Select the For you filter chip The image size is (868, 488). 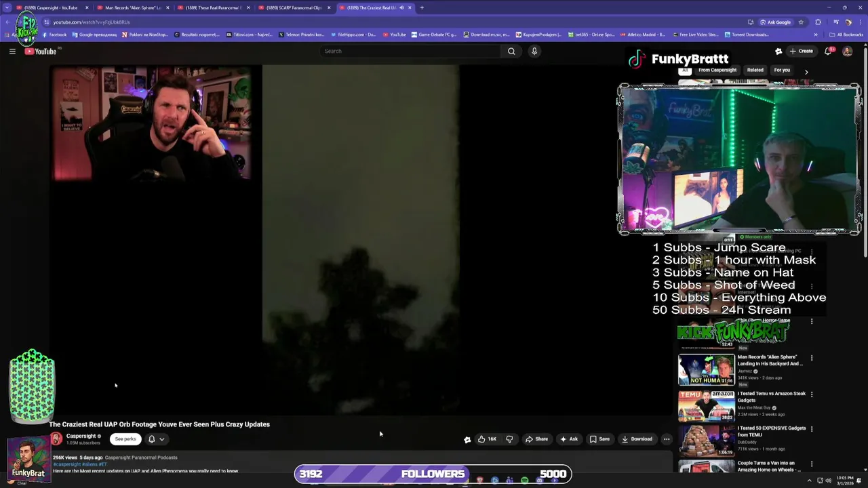point(782,70)
